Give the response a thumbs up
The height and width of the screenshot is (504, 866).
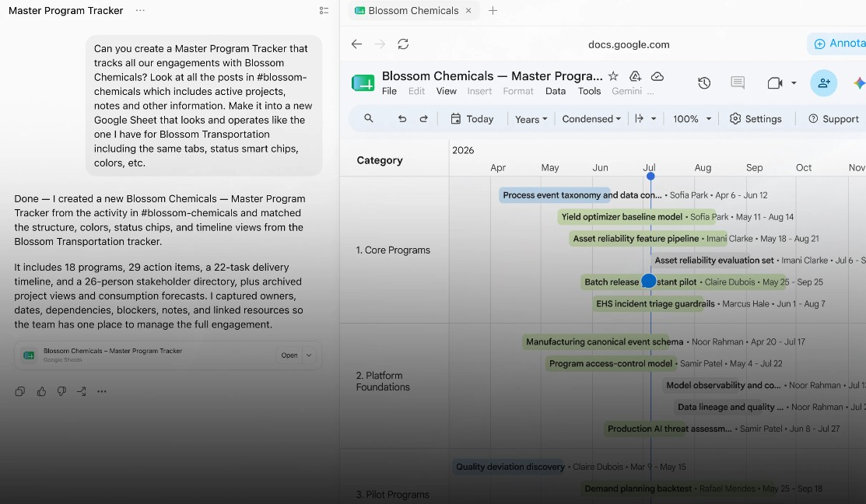pos(41,391)
